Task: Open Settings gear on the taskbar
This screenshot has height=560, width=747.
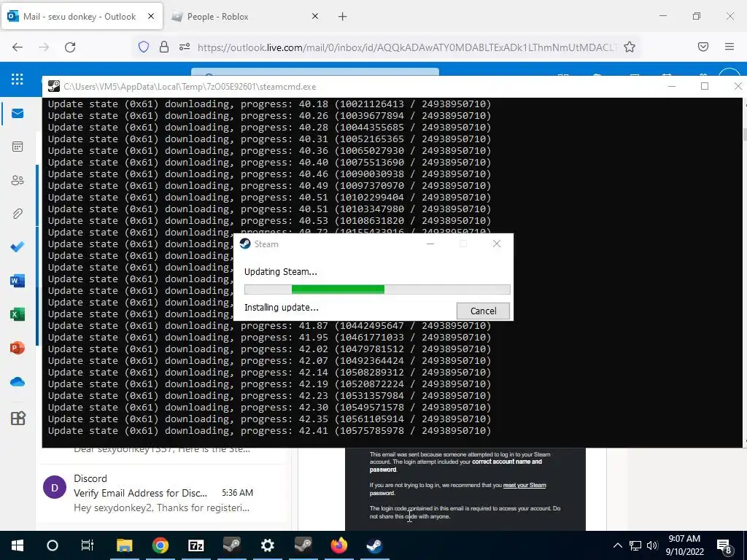Action: (x=267, y=545)
